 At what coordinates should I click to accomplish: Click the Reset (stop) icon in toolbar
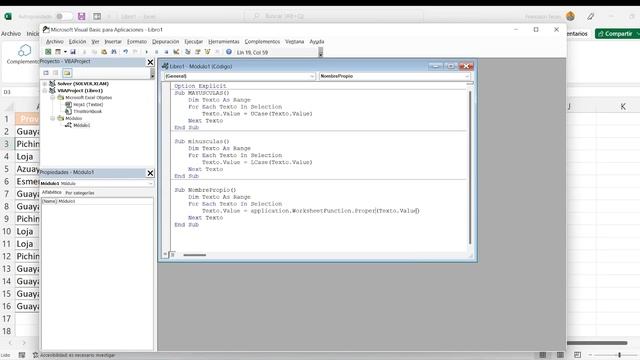point(167,52)
